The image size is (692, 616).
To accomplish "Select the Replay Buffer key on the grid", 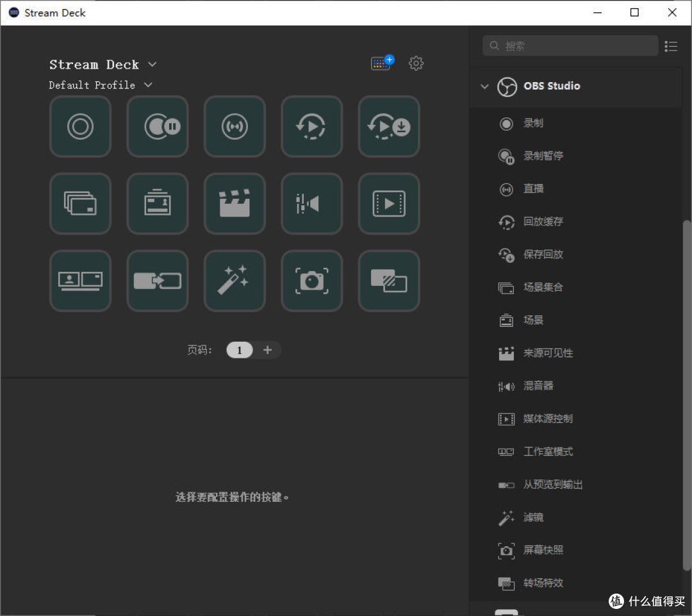I will tap(312, 126).
